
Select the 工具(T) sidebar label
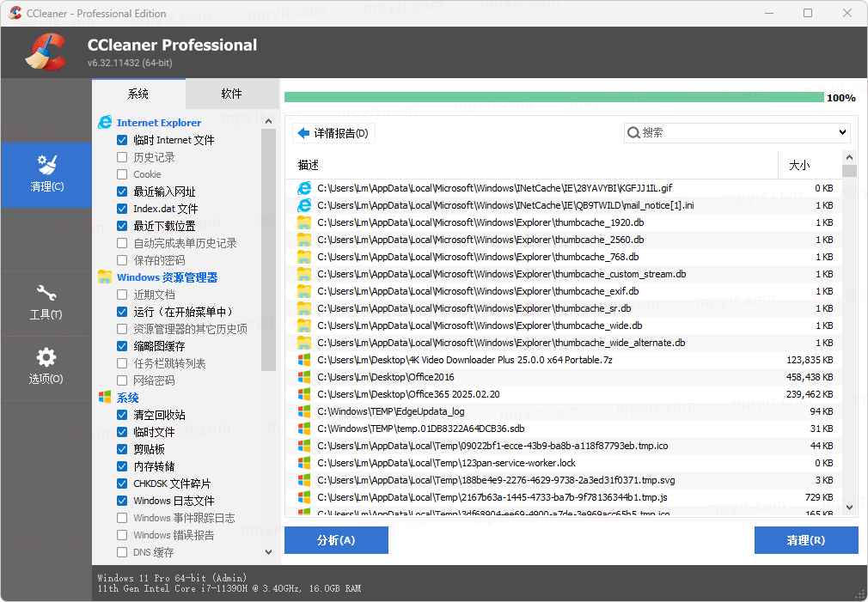[x=46, y=315]
